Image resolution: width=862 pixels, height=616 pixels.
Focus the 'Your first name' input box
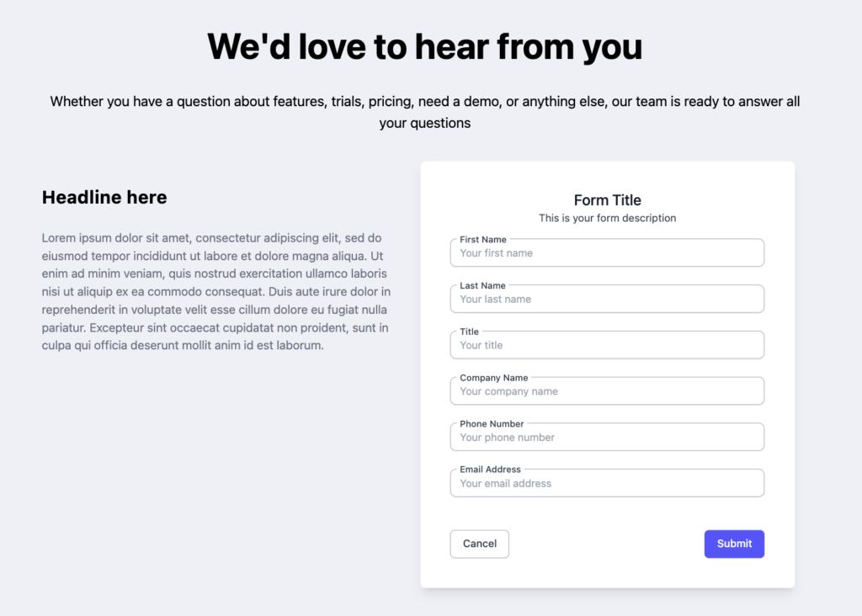coord(607,253)
